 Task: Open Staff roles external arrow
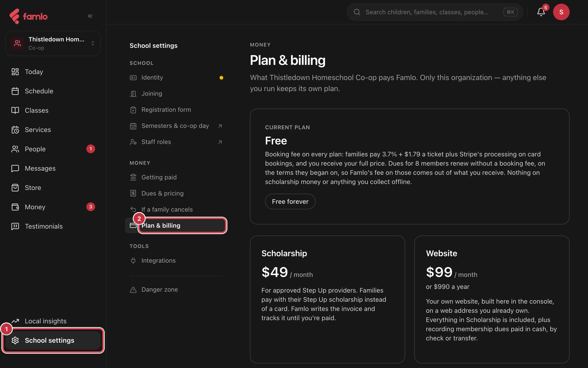[220, 142]
